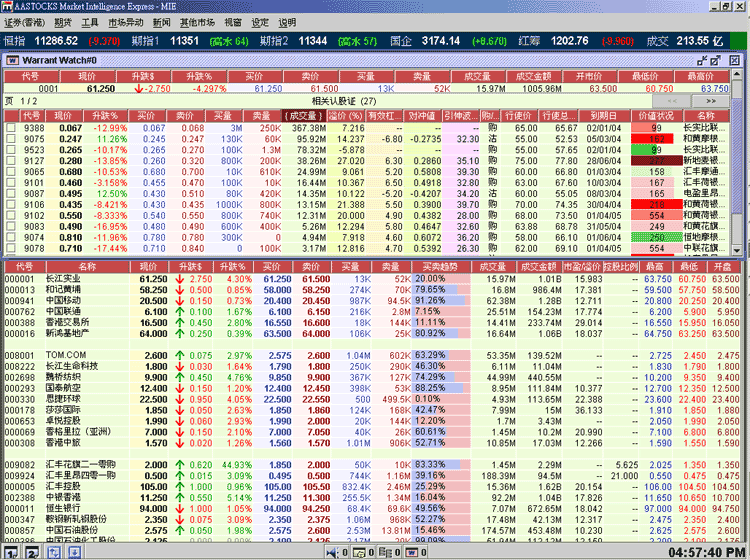This screenshot has width=750, height=560.
Task: Click the underlying code 0001 in Warrant Watch
Action: click(48, 88)
